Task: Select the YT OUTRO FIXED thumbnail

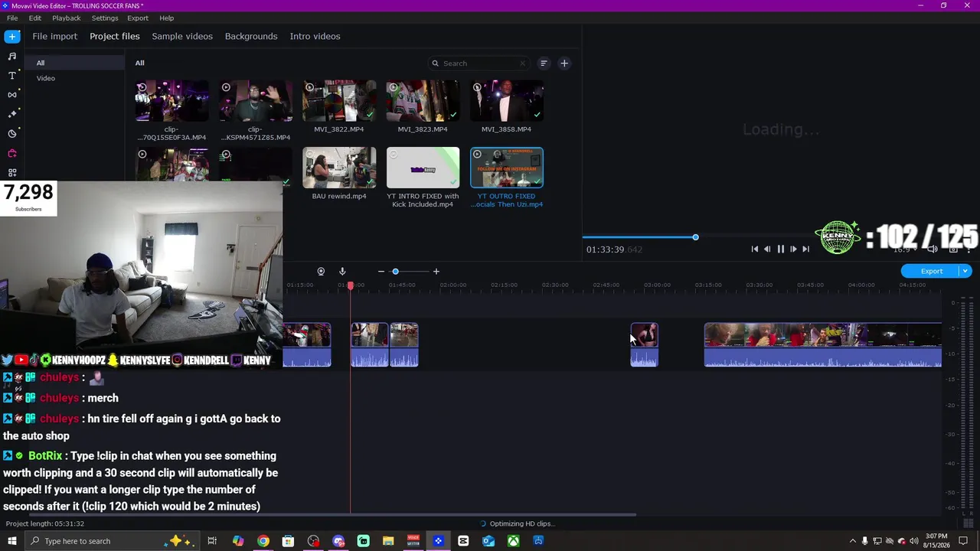Action: click(507, 168)
